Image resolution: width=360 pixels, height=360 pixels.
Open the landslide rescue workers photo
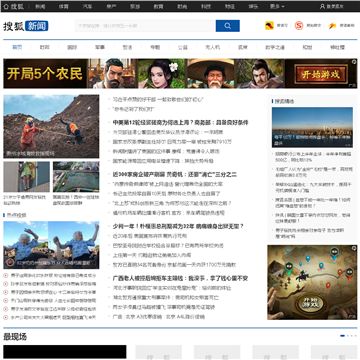tap(51, 126)
